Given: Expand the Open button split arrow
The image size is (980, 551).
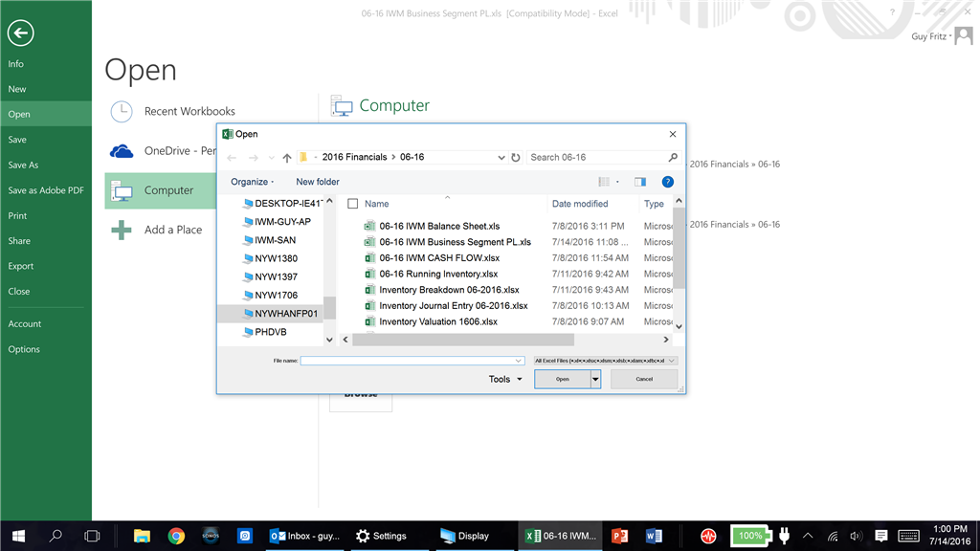Looking at the screenshot, I should point(593,379).
